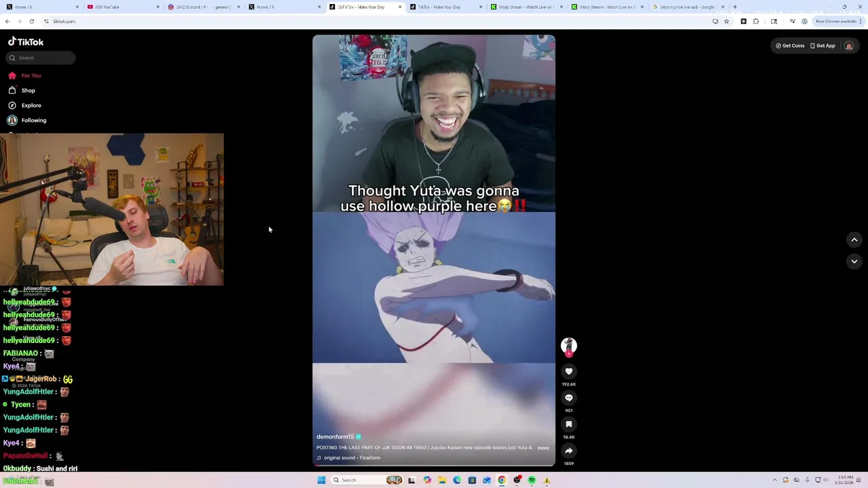Click the TikTok video player
868x488 pixels.
tap(434, 250)
